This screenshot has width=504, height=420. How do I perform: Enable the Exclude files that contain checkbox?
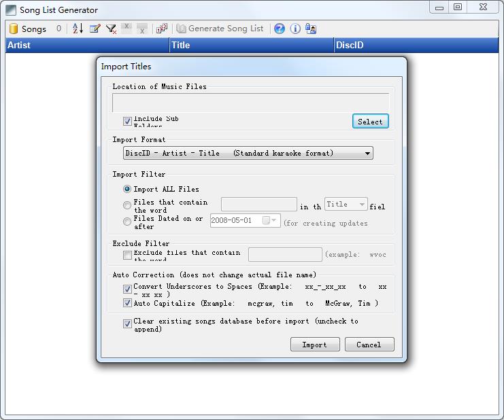click(x=127, y=255)
